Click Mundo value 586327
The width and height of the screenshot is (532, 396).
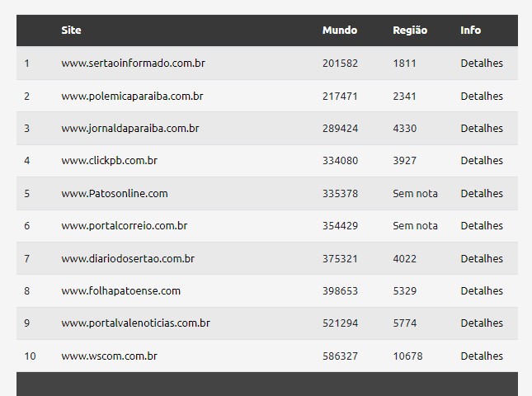[x=340, y=356]
